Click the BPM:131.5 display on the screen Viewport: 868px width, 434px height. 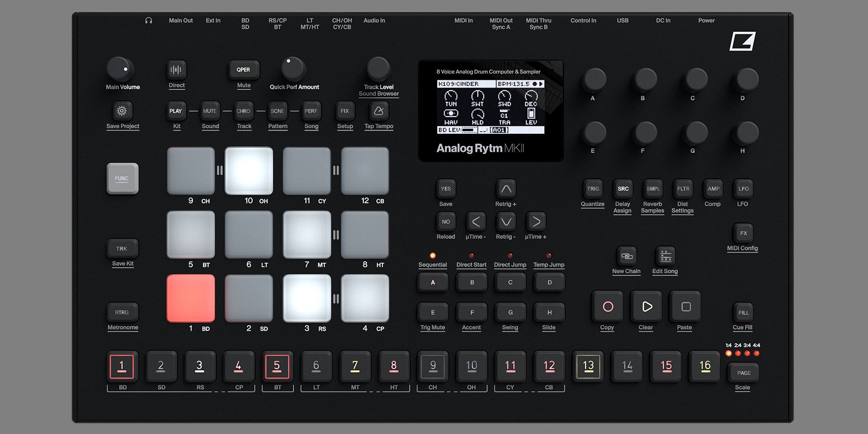coord(520,84)
